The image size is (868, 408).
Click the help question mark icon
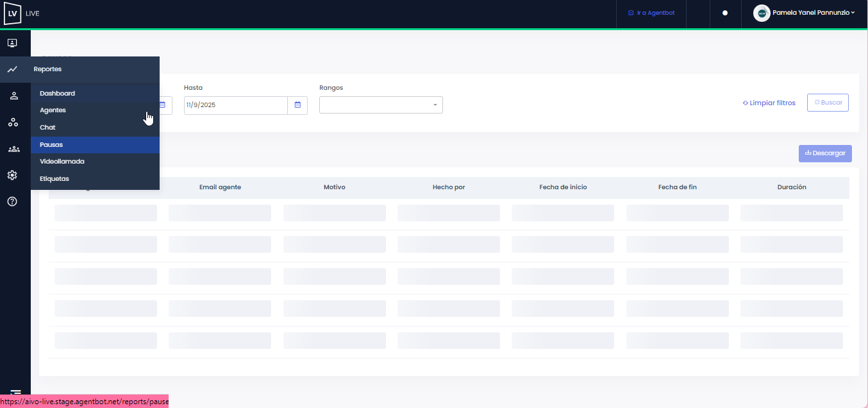click(x=12, y=201)
